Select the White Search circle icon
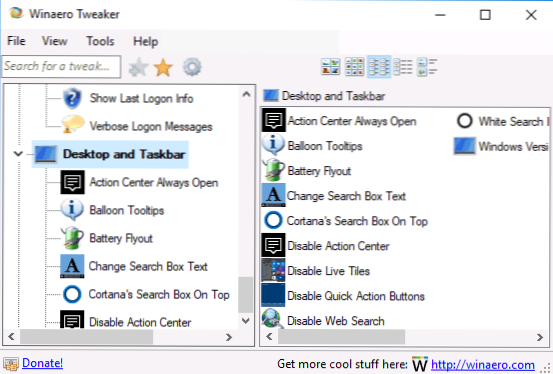Viewport: 553px width, 374px height. [464, 121]
